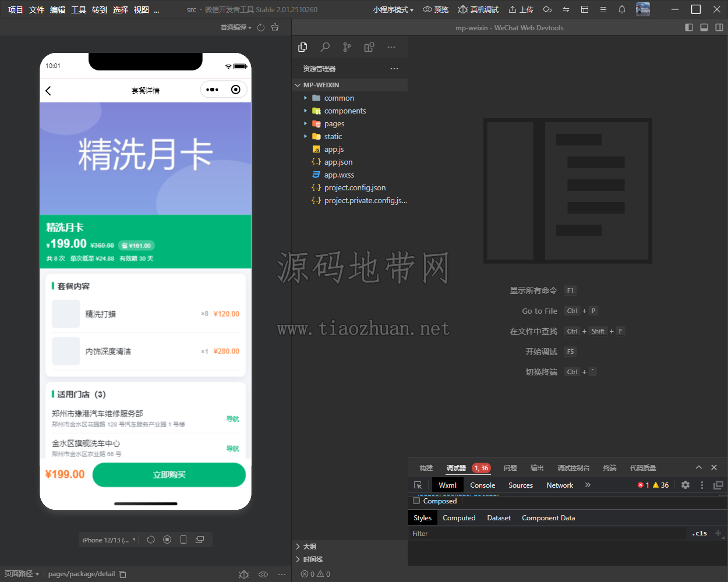Click the rotate device icon below simulator
The image size is (728, 582).
(x=151, y=540)
